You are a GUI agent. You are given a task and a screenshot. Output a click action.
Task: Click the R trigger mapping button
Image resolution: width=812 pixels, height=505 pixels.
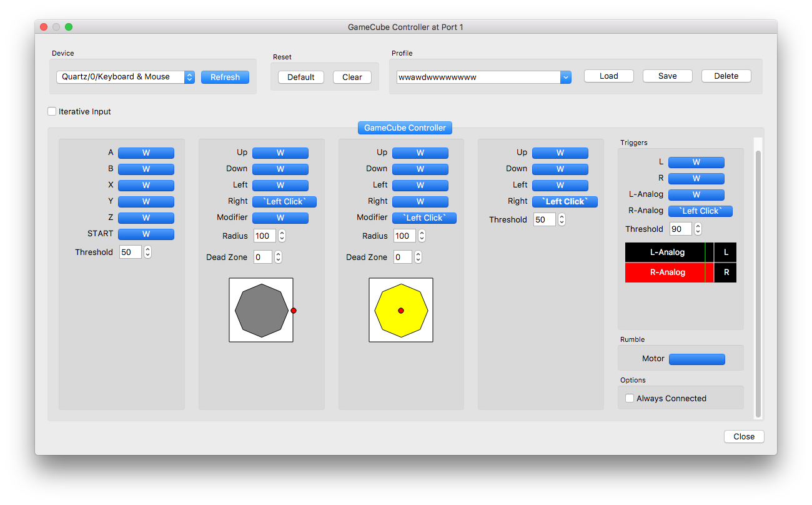[x=696, y=179]
